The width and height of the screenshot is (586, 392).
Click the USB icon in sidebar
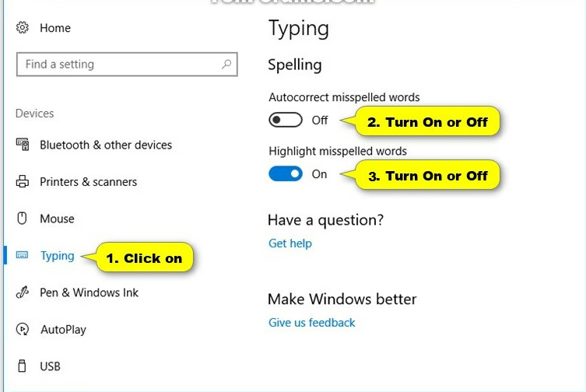point(22,366)
